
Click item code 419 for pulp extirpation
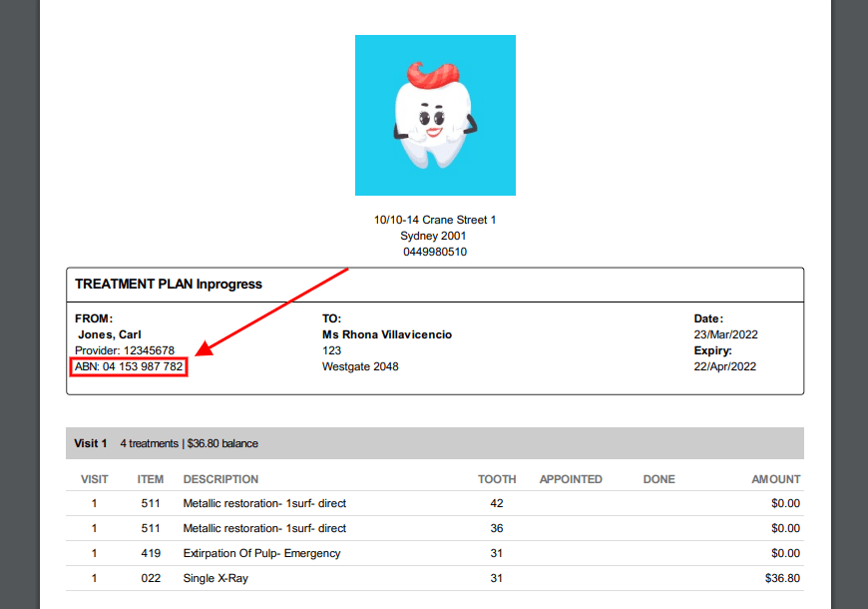point(151,553)
